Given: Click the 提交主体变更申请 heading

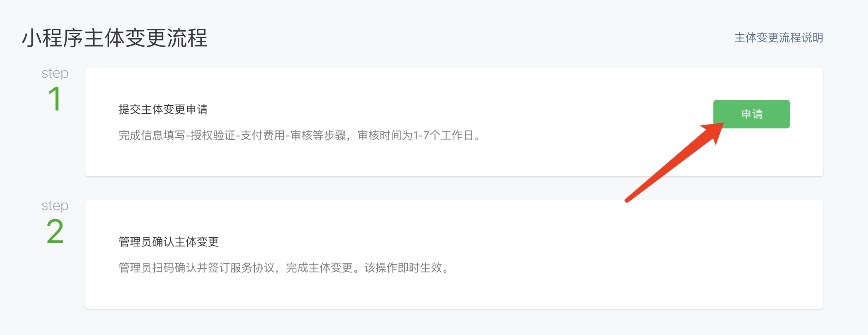Looking at the screenshot, I should click(163, 110).
